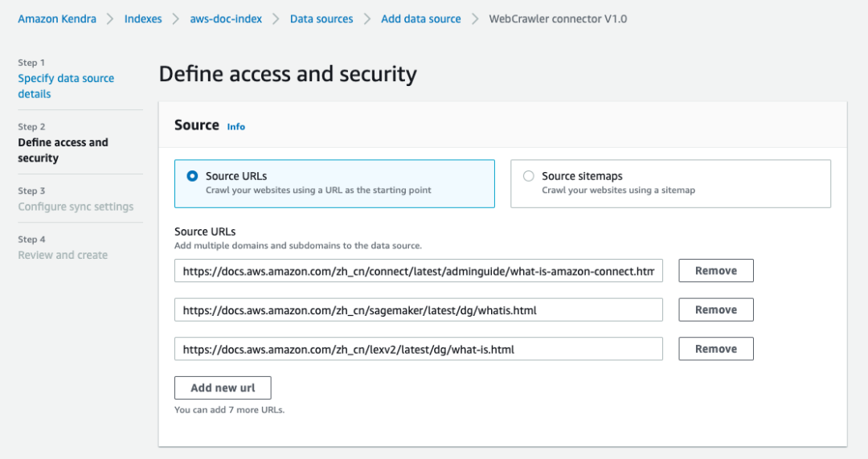The width and height of the screenshot is (868, 459).
Task: Select the Source sitemaps radio option
Action: pyautogui.click(x=529, y=176)
